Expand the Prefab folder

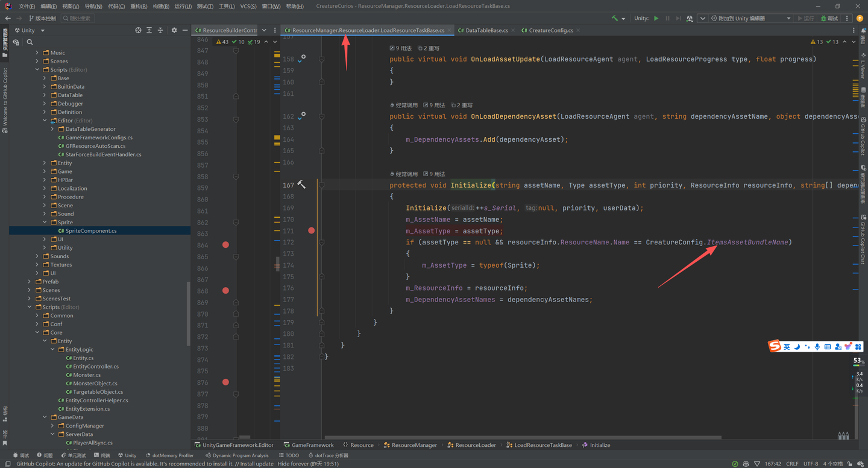29,282
